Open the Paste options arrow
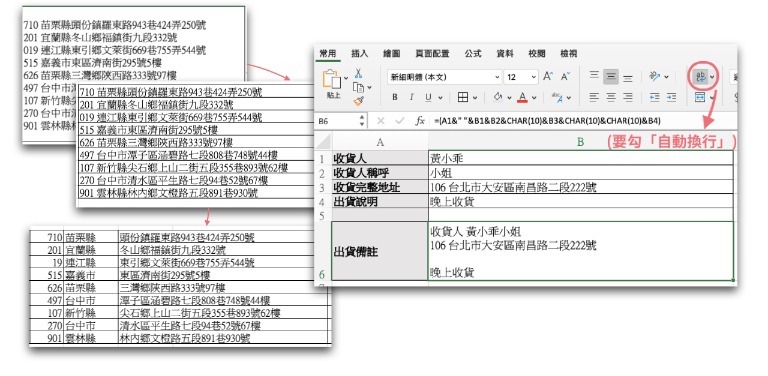 [x=346, y=78]
